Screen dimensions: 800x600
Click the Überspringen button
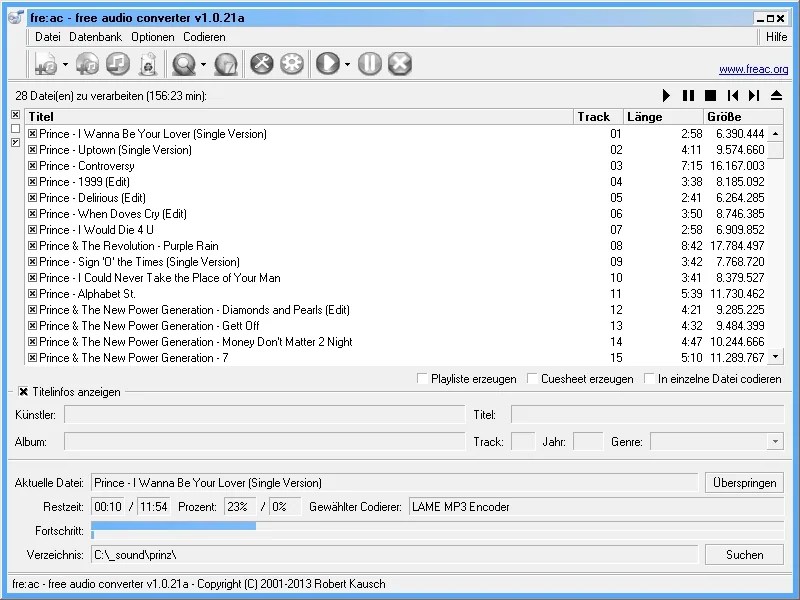(x=743, y=482)
